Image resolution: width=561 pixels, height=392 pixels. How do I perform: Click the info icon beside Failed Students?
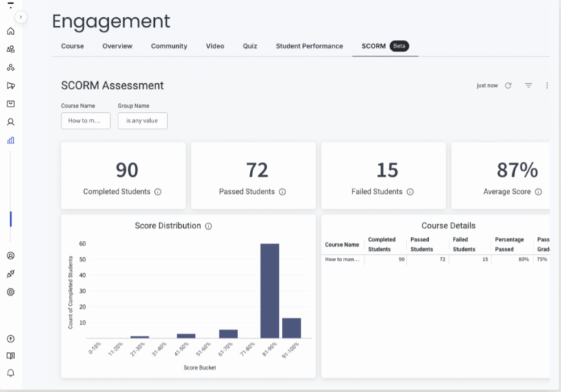(x=410, y=192)
